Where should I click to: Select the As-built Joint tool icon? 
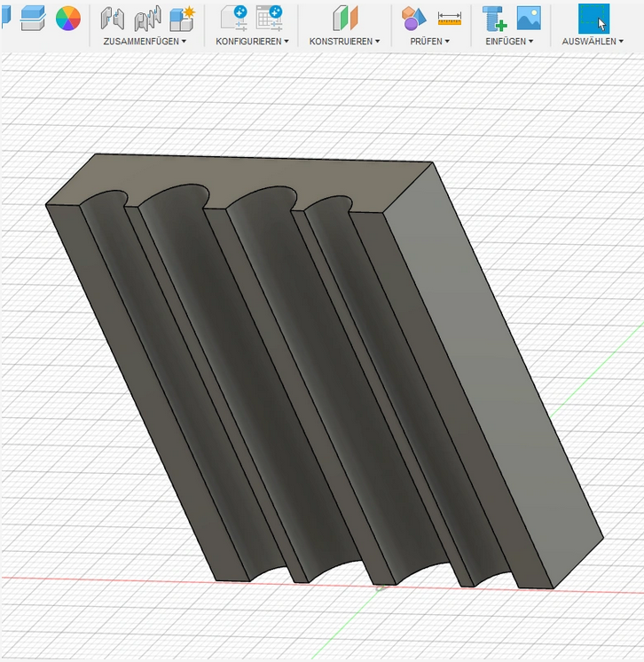(x=147, y=19)
